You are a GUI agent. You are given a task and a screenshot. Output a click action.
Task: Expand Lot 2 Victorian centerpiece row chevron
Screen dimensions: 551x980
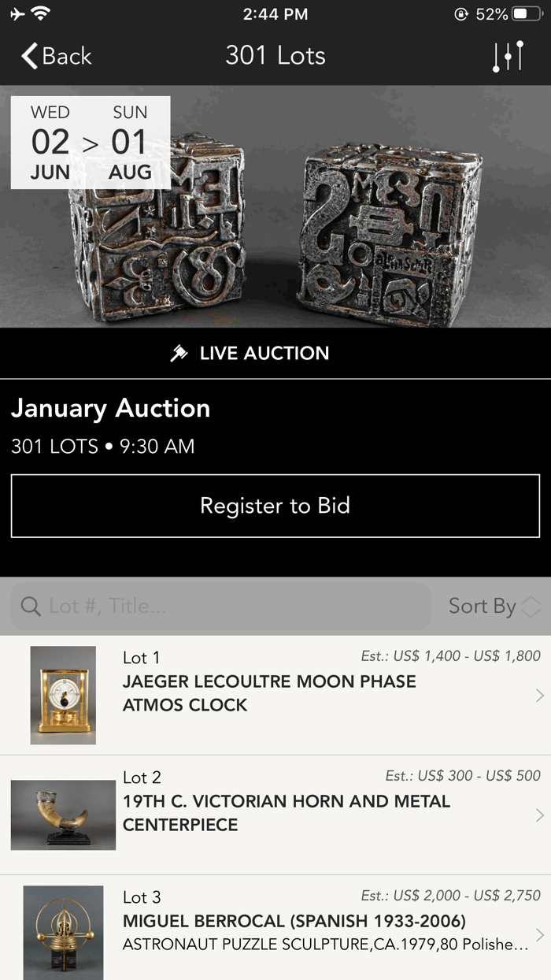click(540, 814)
